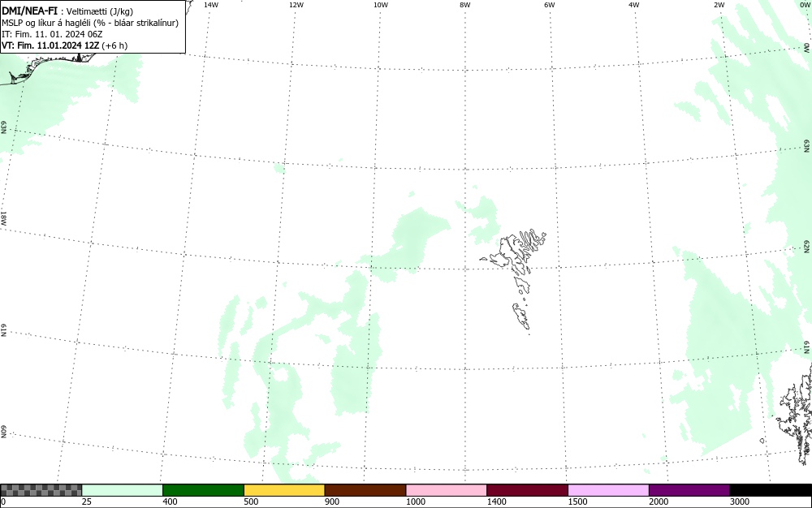Click the 61N latitude label on left edge
This screenshot has width=812, height=508.
3,330
